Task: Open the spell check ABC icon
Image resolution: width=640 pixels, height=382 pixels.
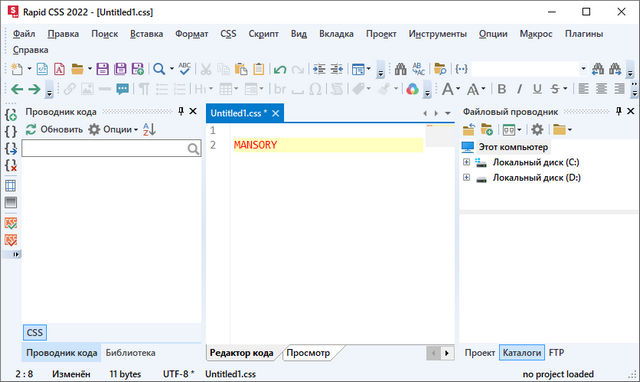Action: (x=184, y=69)
